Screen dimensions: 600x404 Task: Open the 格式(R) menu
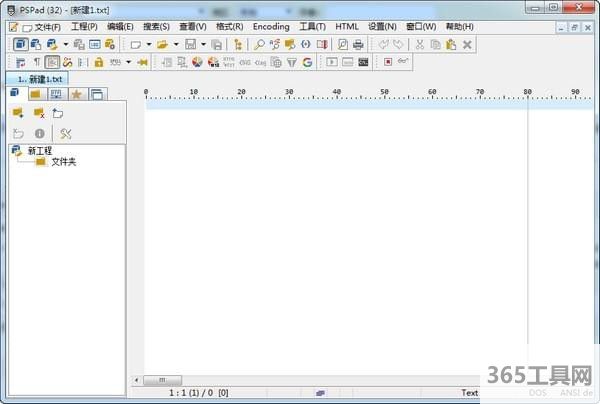[x=230, y=26]
